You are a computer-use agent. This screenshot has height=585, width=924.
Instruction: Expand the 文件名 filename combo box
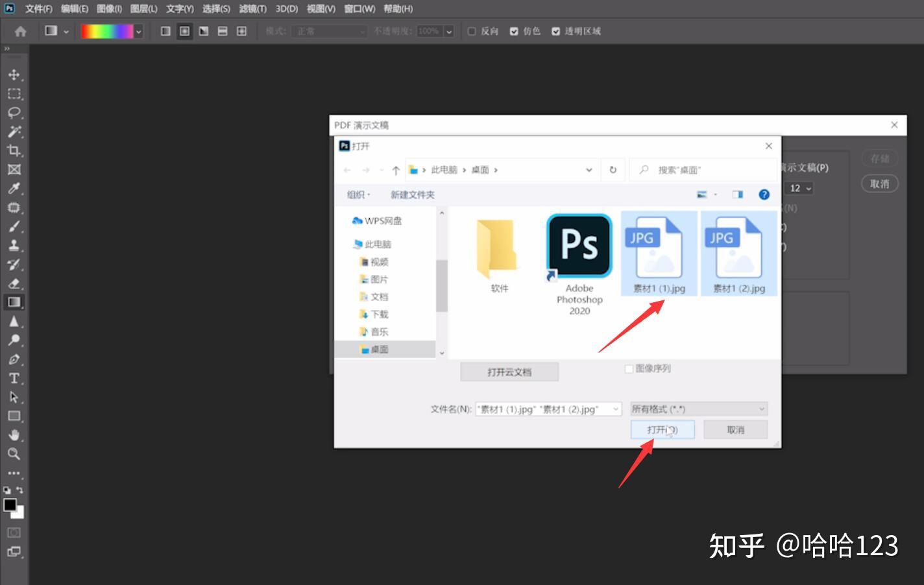tap(616, 409)
